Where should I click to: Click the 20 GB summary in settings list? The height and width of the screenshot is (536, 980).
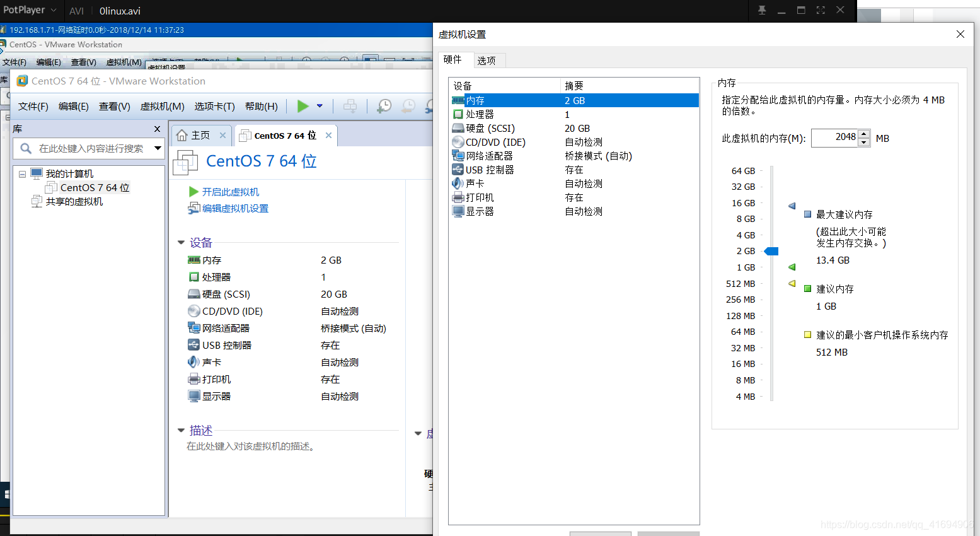tap(577, 128)
